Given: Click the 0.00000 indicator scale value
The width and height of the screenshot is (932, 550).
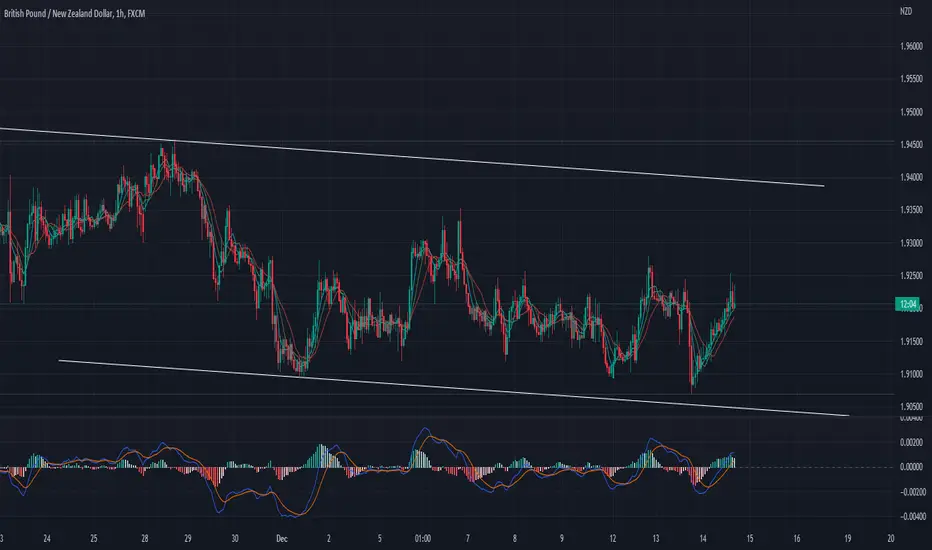Looking at the screenshot, I should pyautogui.click(x=911, y=467).
